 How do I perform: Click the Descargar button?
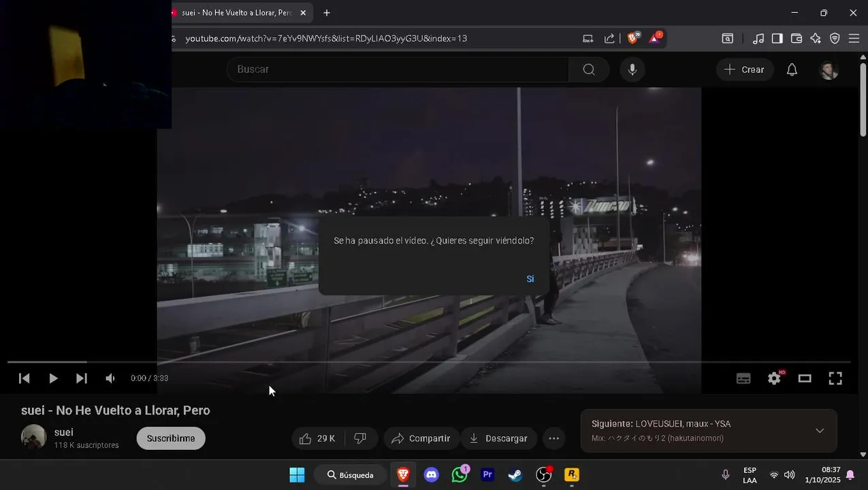coord(499,438)
